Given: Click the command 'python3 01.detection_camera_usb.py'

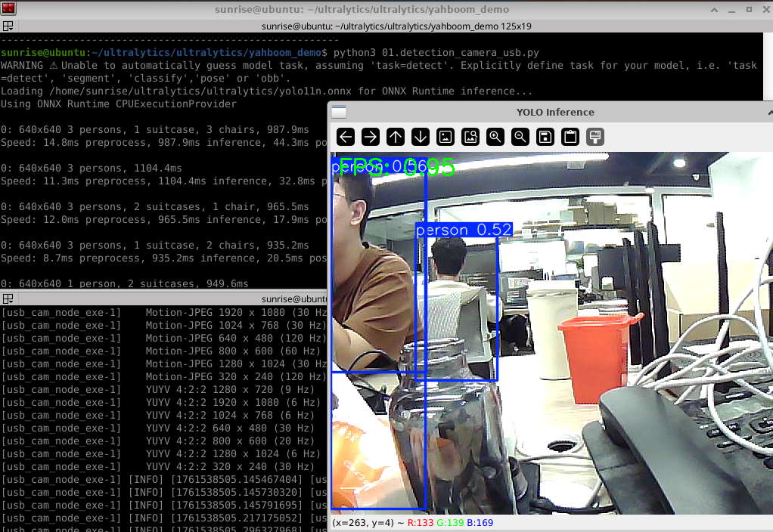Looking at the screenshot, I should coord(436,53).
